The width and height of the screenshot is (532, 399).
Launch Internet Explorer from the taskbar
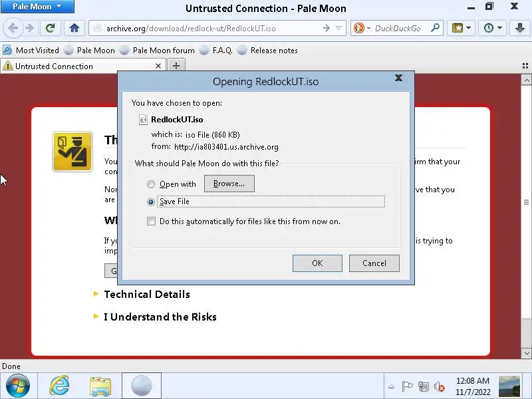pos(59,386)
